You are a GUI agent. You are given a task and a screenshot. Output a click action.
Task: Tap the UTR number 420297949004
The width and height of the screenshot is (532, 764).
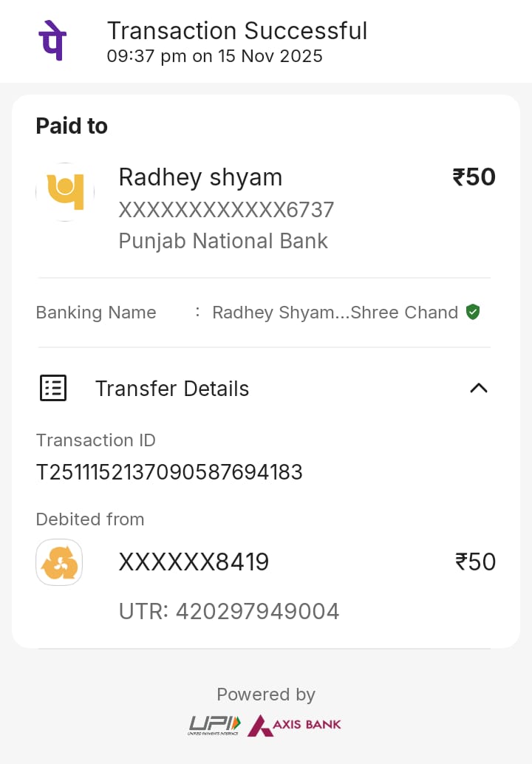(x=257, y=611)
